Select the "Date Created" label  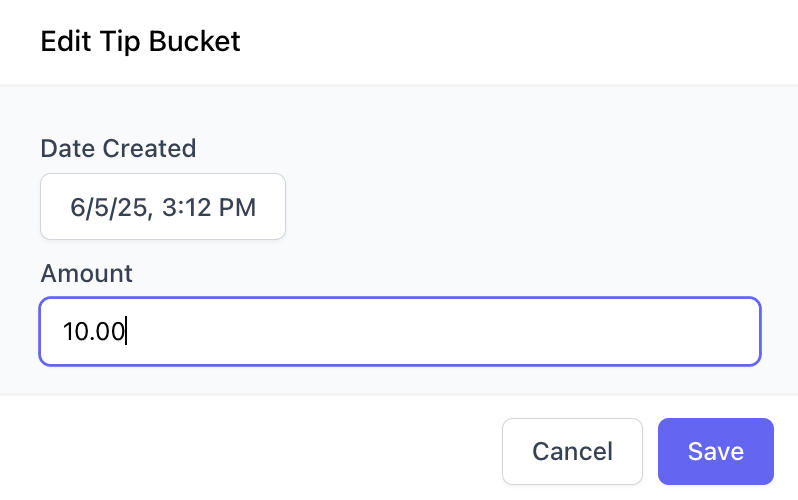pos(118,149)
